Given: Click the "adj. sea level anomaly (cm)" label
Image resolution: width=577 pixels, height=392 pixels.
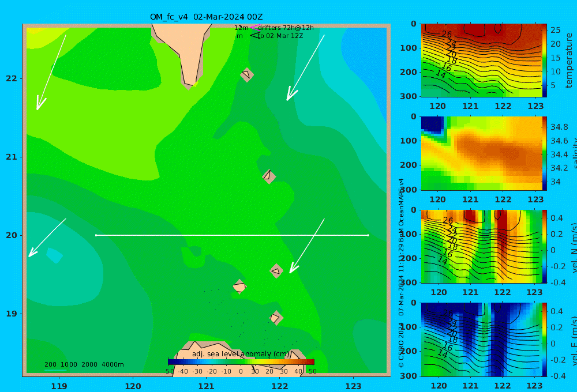Looking at the screenshot, I should click(x=241, y=354).
